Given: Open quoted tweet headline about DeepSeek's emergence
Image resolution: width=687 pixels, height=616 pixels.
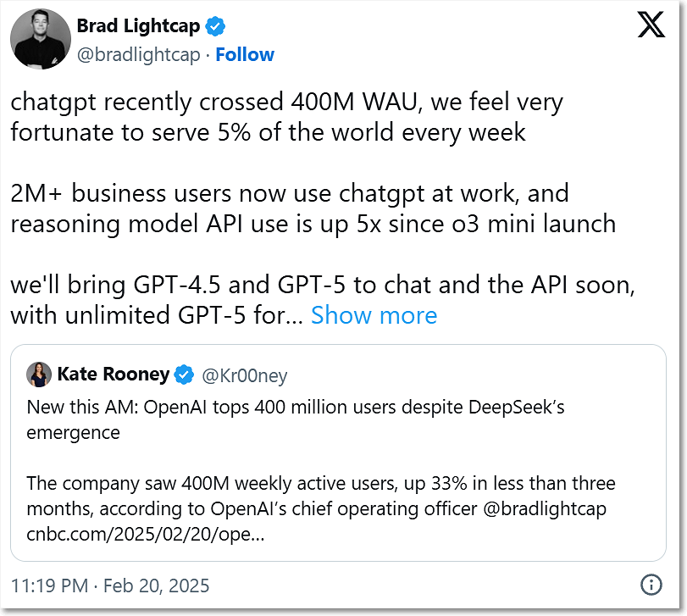Looking at the screenshot, I should tap(296, 419).
